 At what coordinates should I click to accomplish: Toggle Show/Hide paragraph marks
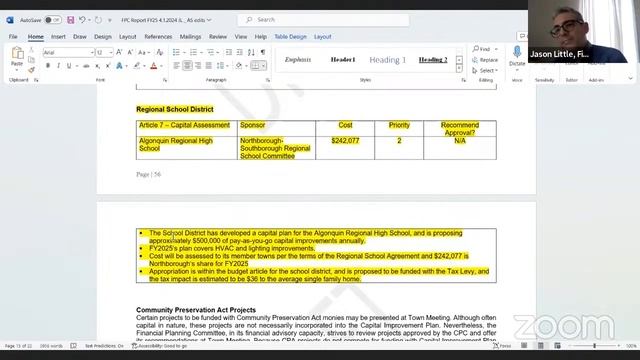263,52
